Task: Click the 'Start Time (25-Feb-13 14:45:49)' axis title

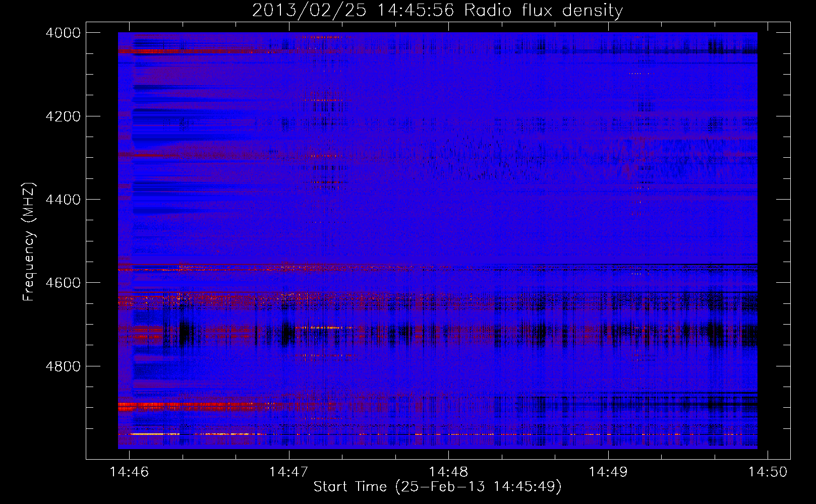Action: pos(437,487)
